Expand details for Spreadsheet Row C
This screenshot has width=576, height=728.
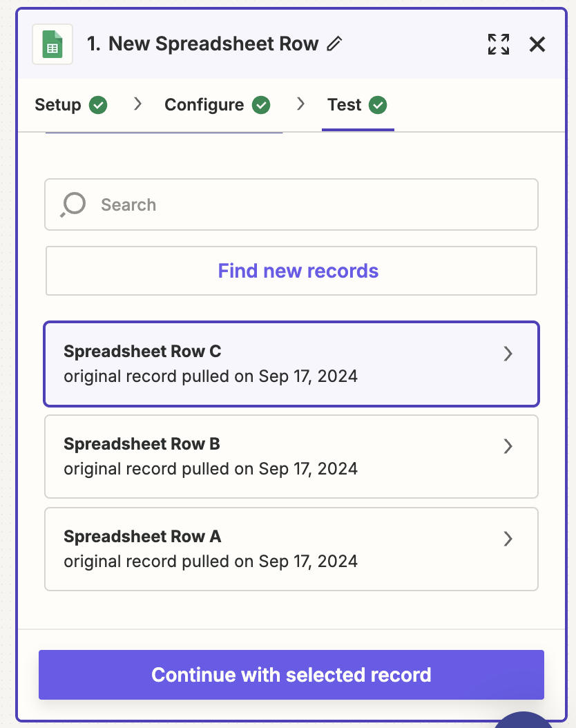tap(508, 354)
